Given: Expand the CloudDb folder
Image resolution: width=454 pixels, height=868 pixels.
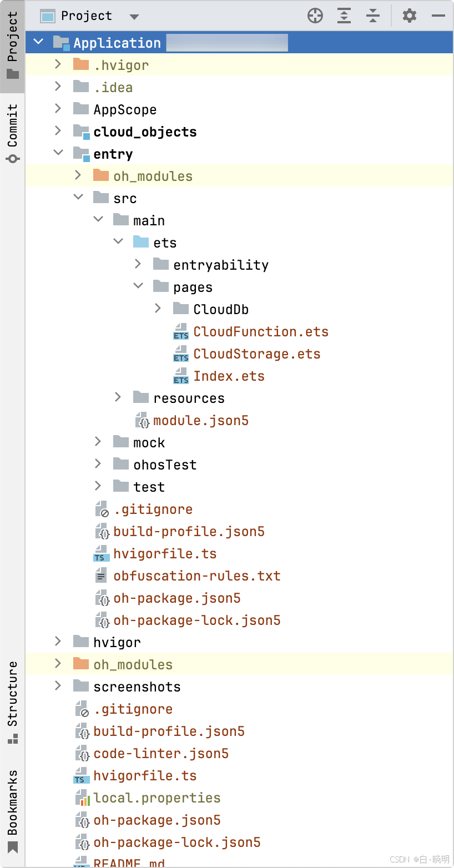Looking at the screenshot, I should point(158,309).
